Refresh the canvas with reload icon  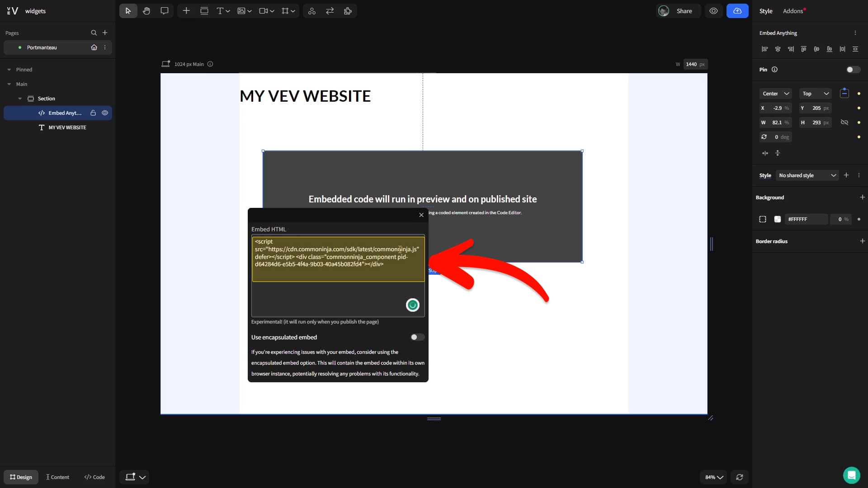pos(740,477)
